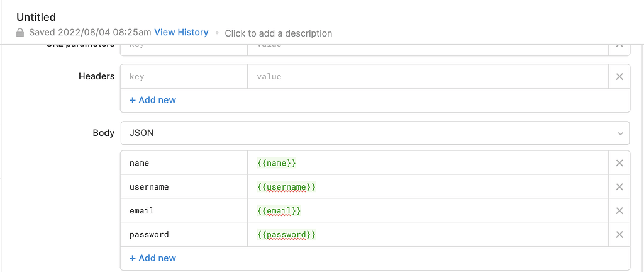
Task: Edit the {{email}} value field
Action: pyautogui.click(x=428, y=211)
